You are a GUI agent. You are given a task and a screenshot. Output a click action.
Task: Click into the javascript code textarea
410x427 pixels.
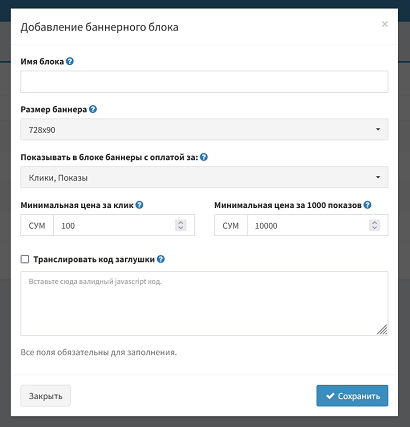[x=204, y=303]
